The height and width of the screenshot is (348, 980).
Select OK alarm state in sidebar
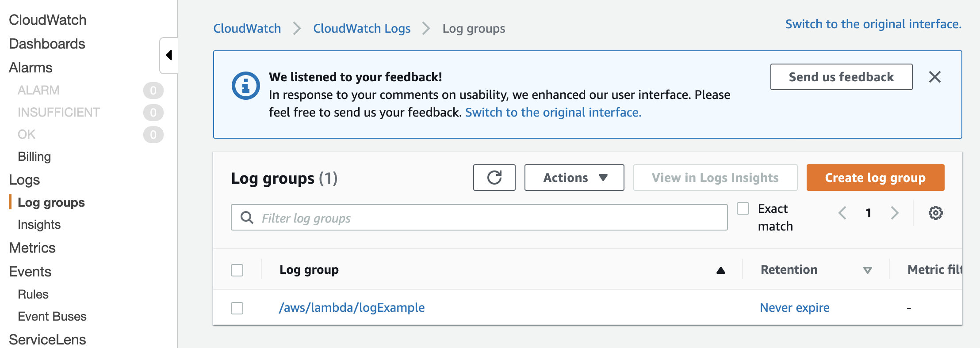27,134
